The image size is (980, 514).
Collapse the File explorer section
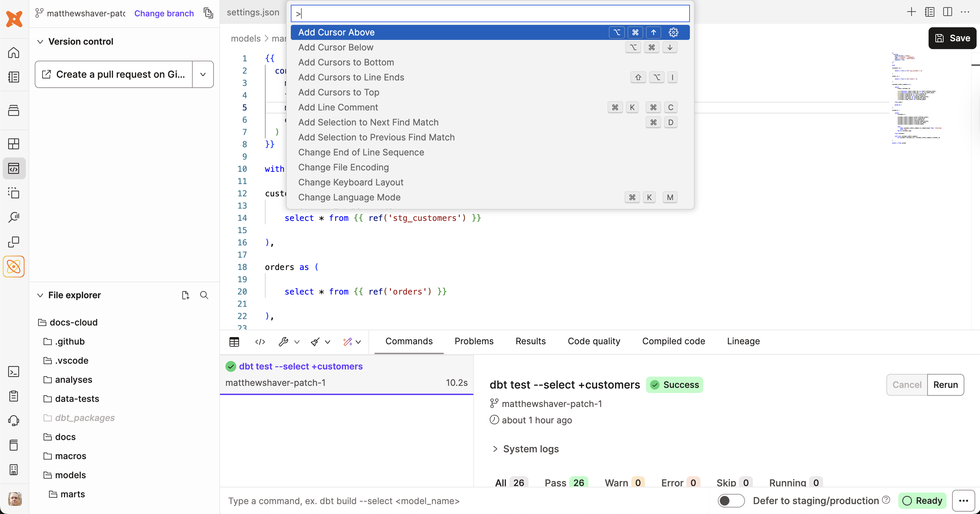[40, 295]
